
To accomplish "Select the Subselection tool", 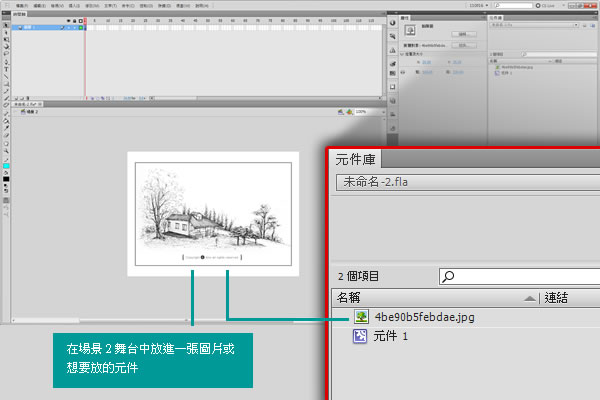I will [6, 32].
